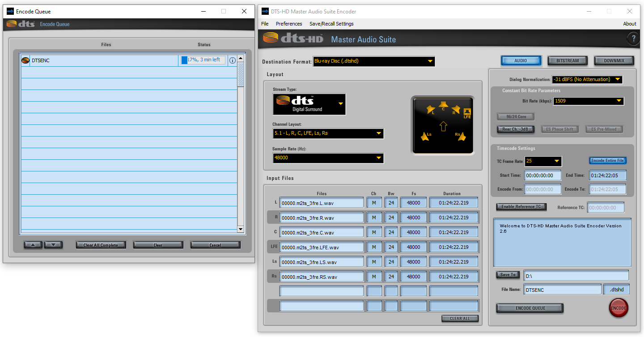Open the help question mark icon
The width and height of the screenshot is (644, 337).
pyautogui.click(x=633, y=39)
